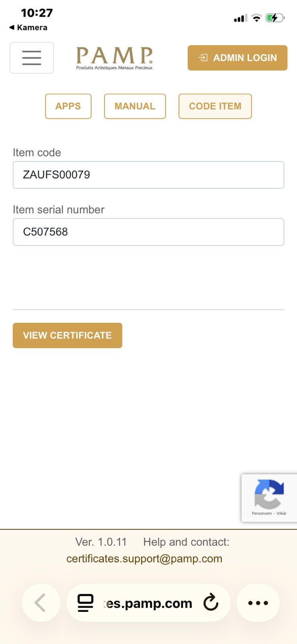The height and width of the screenshot is (644, 297).
Task: Focus the Item code input field
Action: (x=148, y=175)
